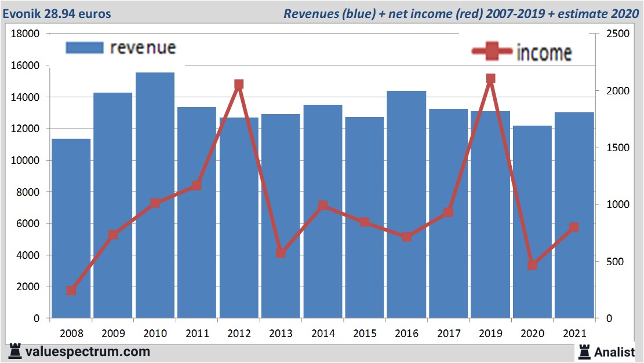Click the chart subtitle about revenues and net income
This screenshot has width=644, height=363.
461,13
